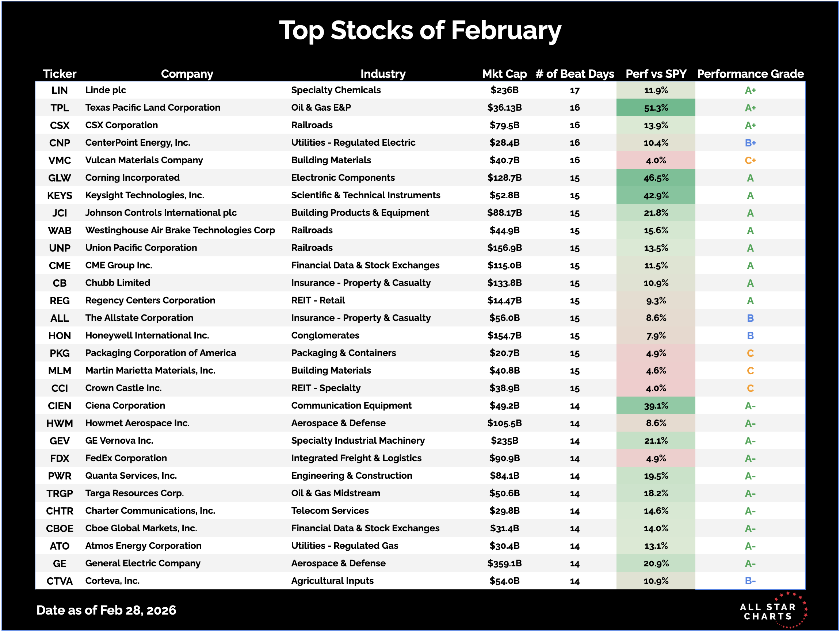Select the Company column header
This screenshot has height=631, width=840.
pos(187,74)
